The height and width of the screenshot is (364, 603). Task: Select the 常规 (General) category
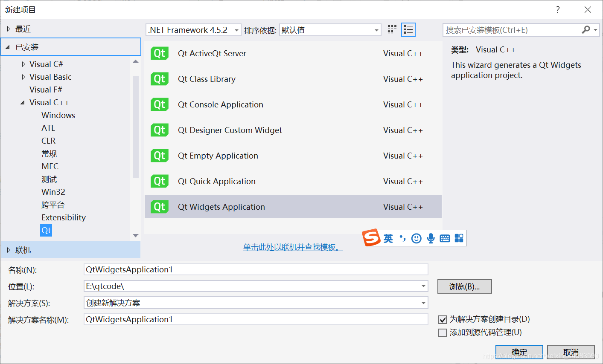(49, 153)
